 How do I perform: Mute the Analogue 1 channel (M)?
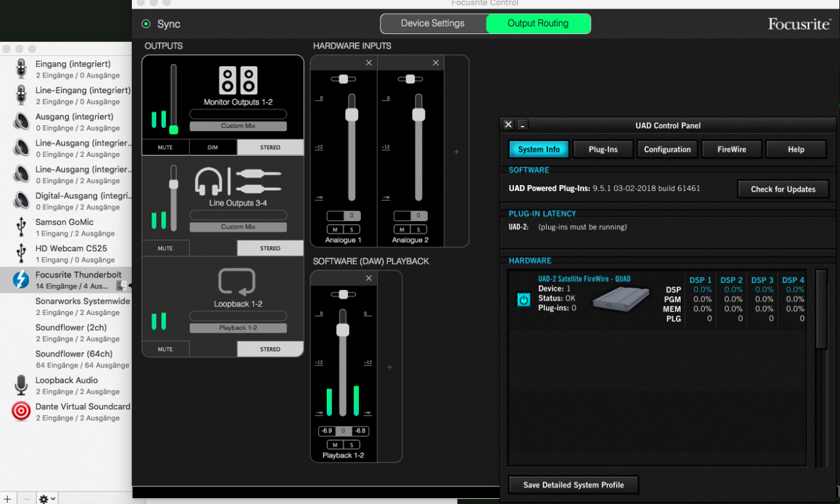[x=335, y=230]
